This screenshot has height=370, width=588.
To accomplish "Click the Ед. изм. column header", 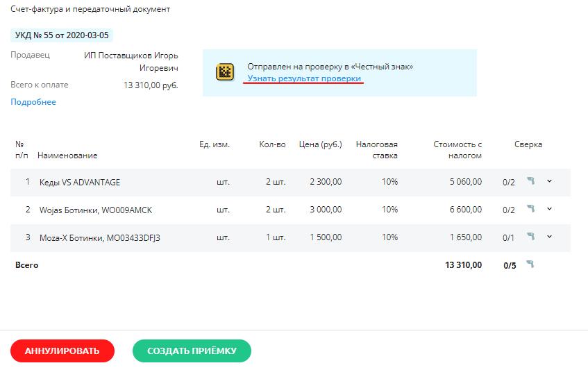I will [215, 144].
